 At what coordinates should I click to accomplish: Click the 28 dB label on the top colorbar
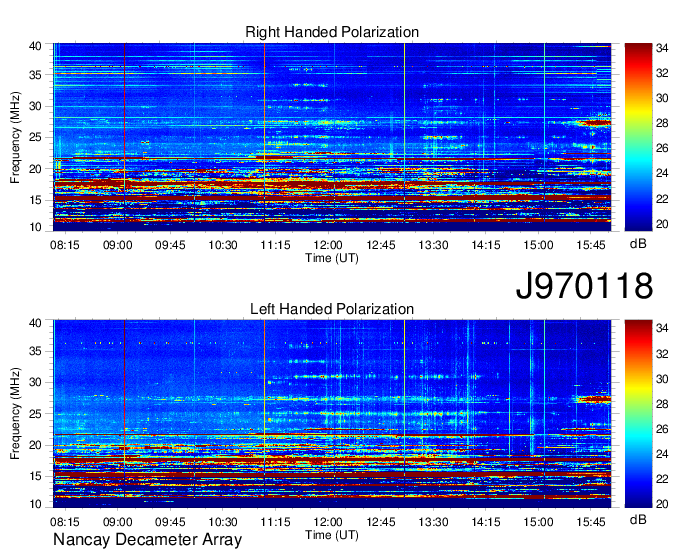662,124
